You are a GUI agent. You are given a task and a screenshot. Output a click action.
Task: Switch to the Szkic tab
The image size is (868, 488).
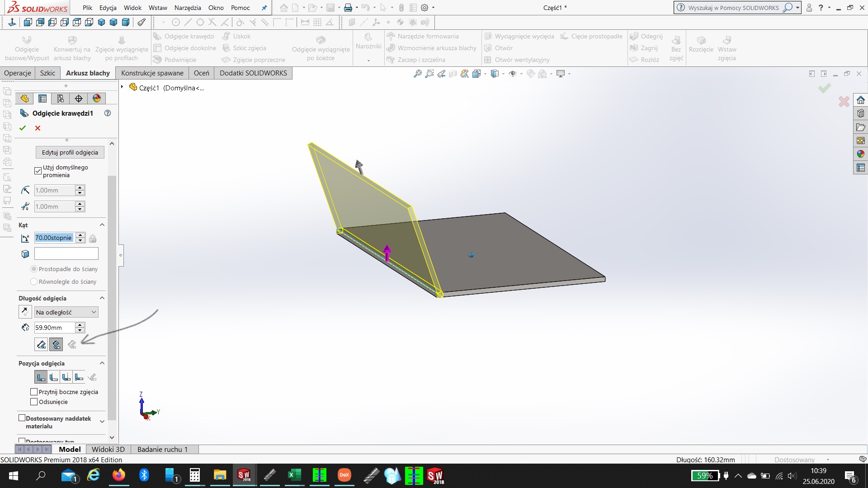pyautogui.click(x=47, y=73)
